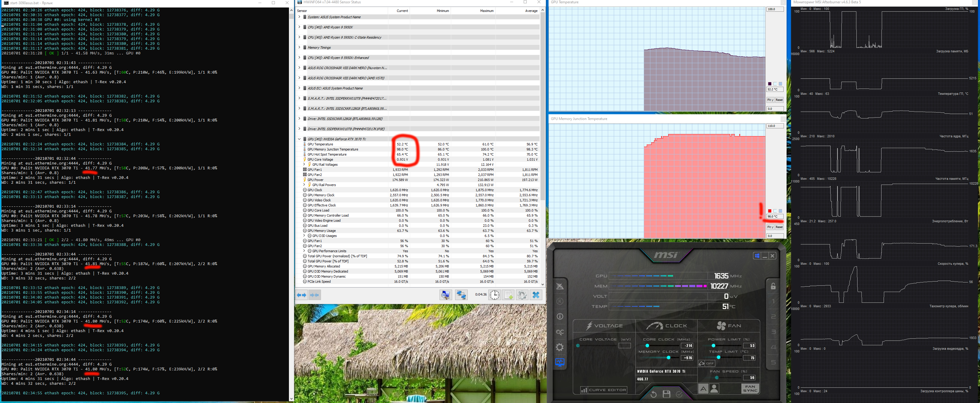Screen dimensions: 980x403
Task: Click HWiNFO log file button with green plus
Action: 508,295
